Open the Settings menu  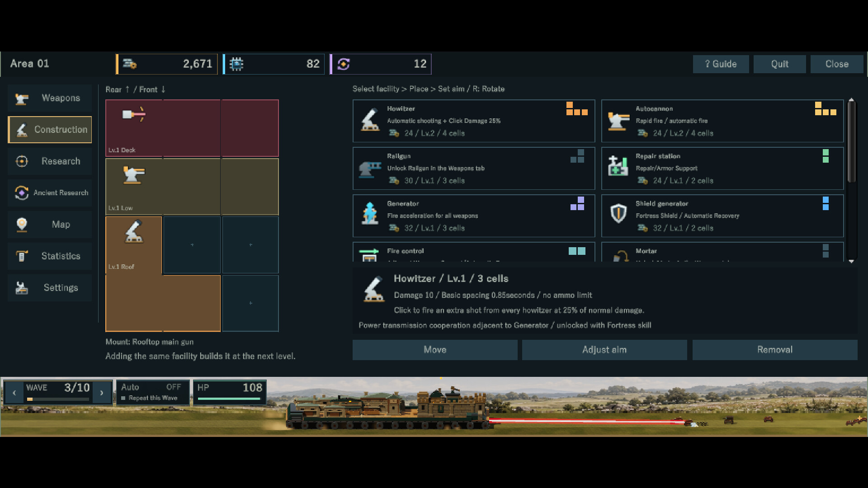click(50, 288)
